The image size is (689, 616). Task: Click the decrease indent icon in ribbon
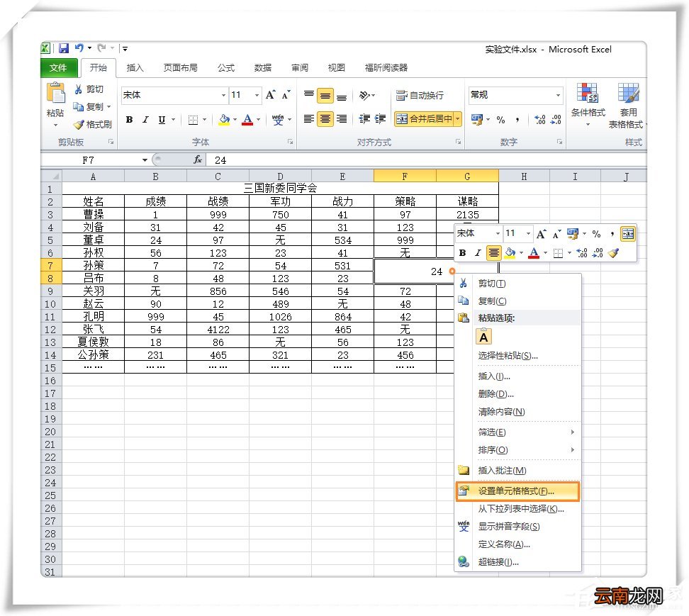coord(364,118)
